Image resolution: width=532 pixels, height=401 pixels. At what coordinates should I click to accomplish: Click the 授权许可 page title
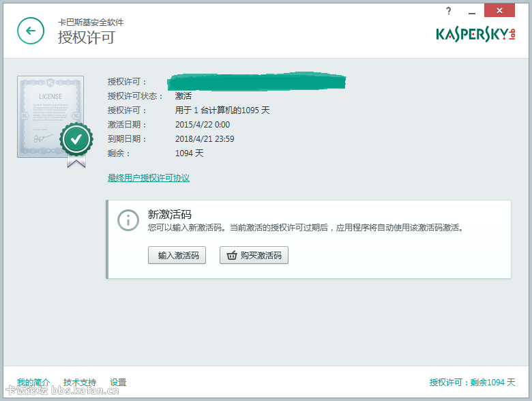pos(87,38)
